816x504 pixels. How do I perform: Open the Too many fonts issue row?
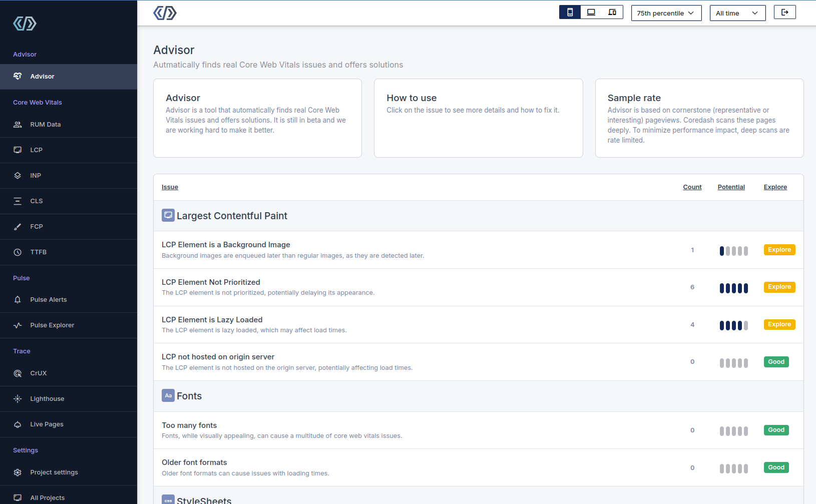pos(189,425)
